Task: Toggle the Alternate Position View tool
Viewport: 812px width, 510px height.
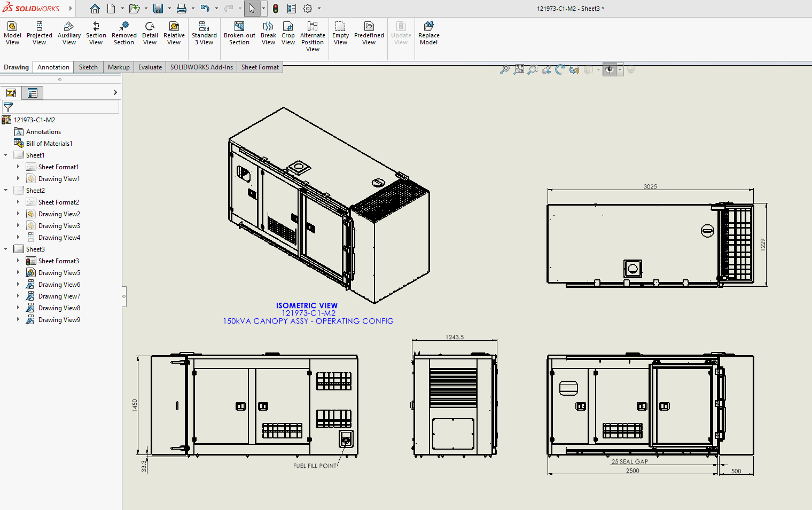Action: tap(313, 33)
